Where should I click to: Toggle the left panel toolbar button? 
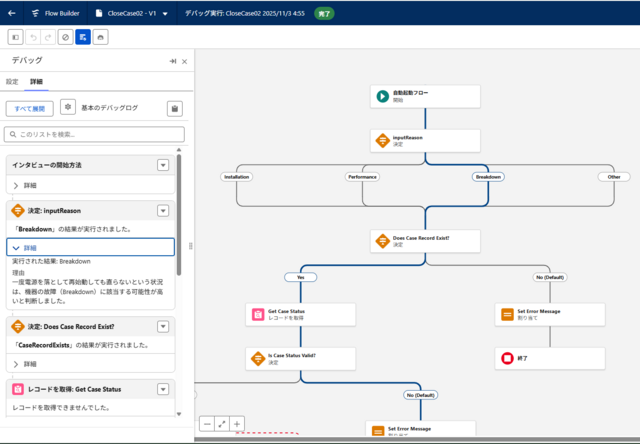tap(16, 37)
